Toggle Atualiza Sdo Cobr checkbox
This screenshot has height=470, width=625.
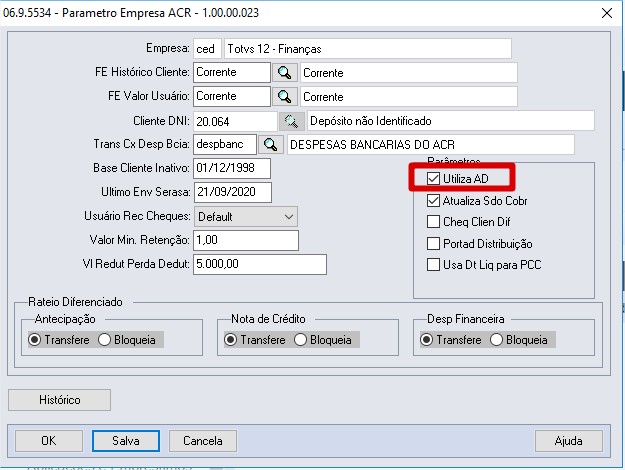tap(433, 201)
